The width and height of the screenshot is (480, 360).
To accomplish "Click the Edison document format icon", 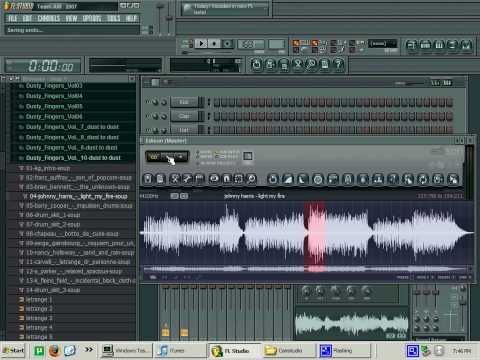I will pyautogui.click(x=160, y=179).
